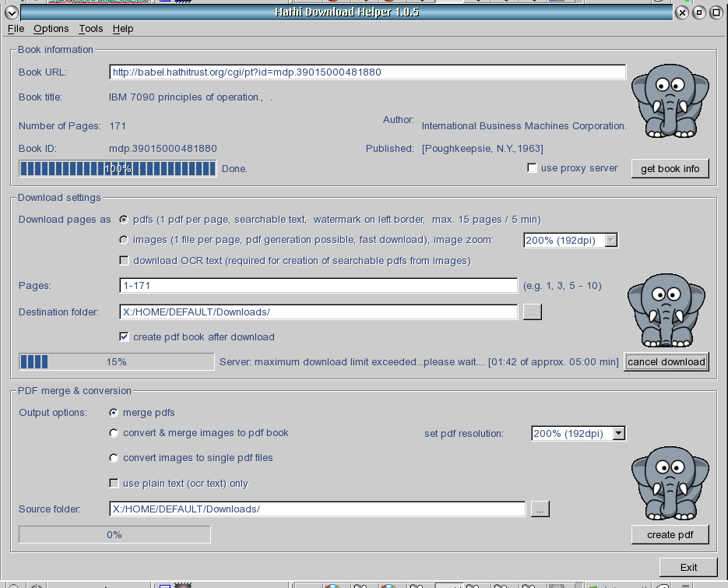Click the top elephant mascot icon
Viewport: 728px width, 588px height.
pos(670,101)
